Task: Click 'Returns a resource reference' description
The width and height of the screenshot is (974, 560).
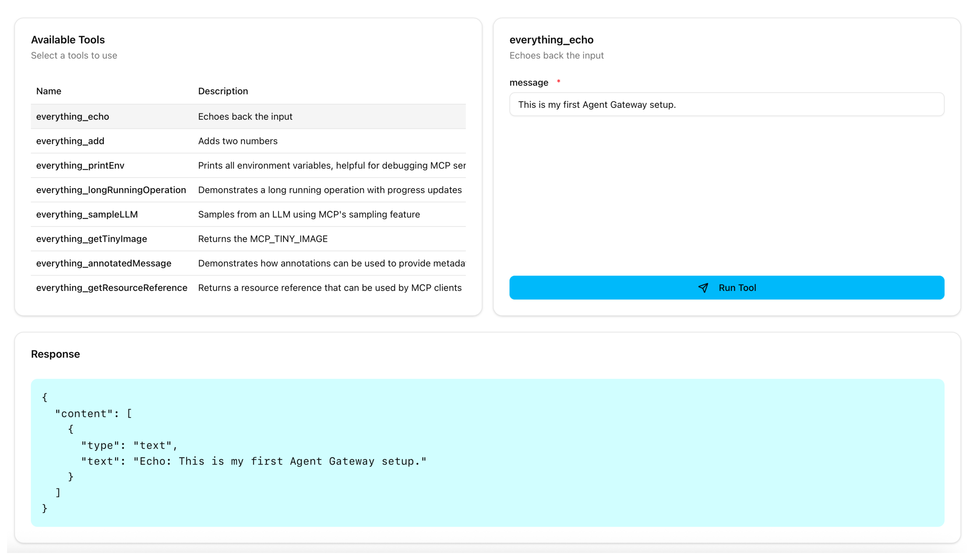Action: tap(330, 288)
